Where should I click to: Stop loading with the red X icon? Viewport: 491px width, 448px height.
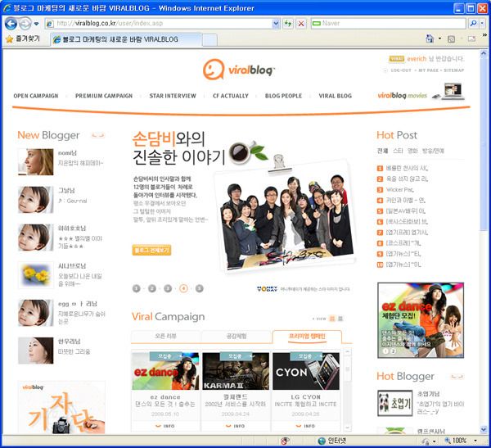tap(301, 23)
